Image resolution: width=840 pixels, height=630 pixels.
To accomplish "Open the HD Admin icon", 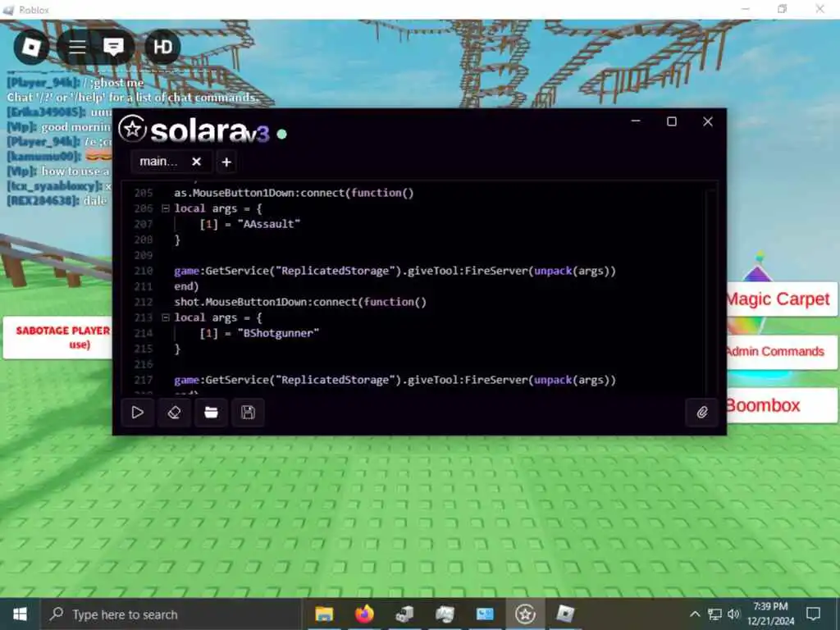I will (162, 47).
